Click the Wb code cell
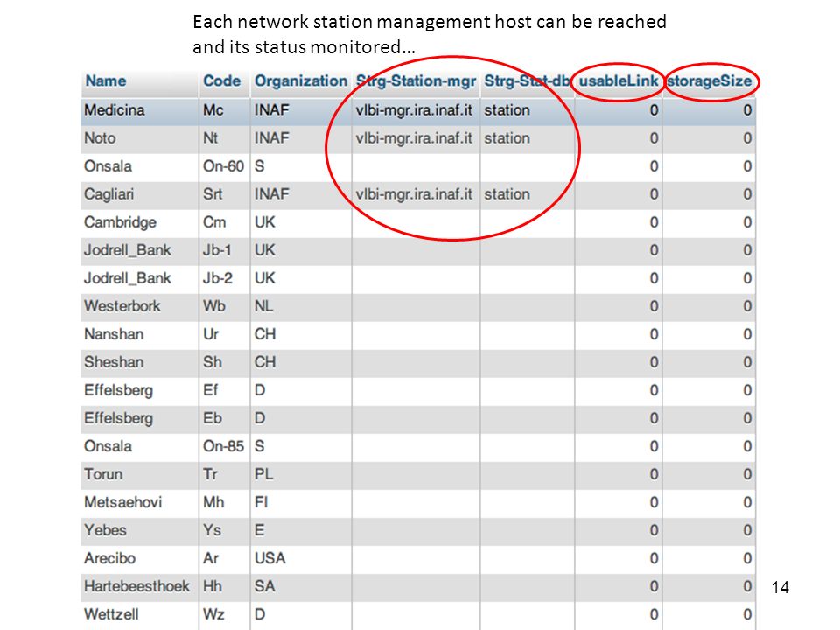 [213, 306]
